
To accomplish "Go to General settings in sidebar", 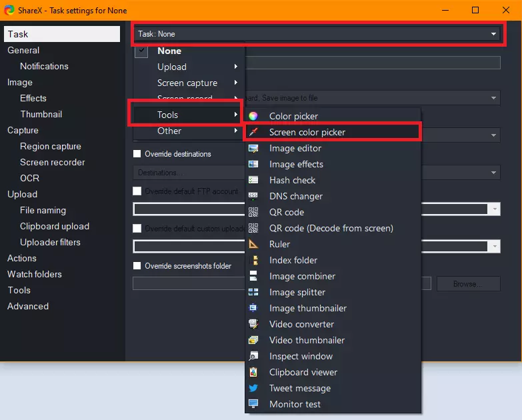I will click(23, 50).
